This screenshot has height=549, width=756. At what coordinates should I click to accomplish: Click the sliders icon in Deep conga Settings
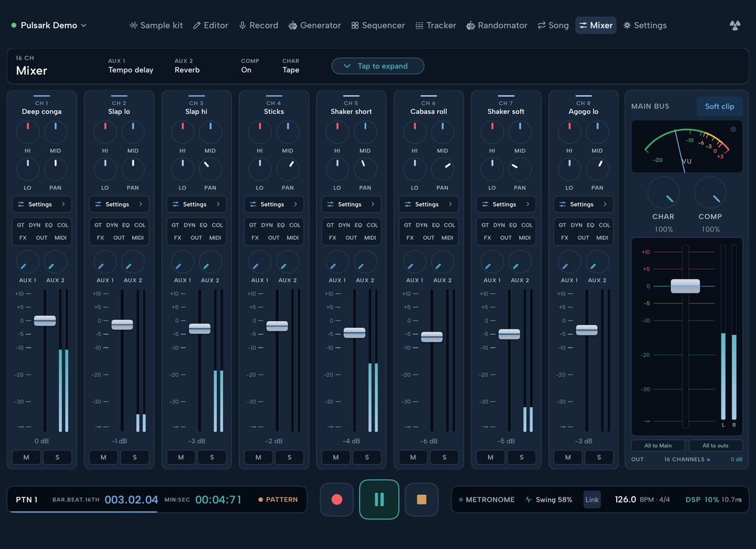[x=21, y=204]
